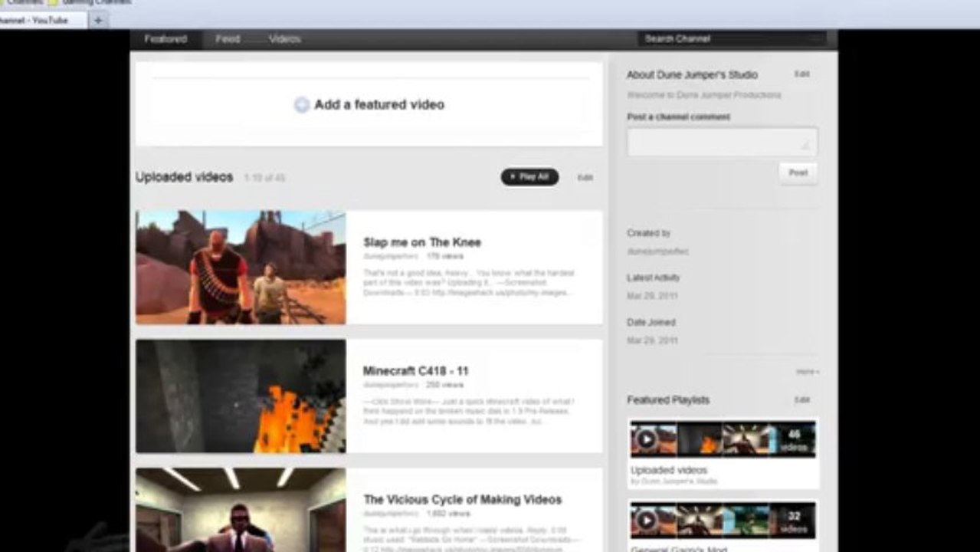
Task: Edit the Uploaded videos section
Action: point(585,178)
